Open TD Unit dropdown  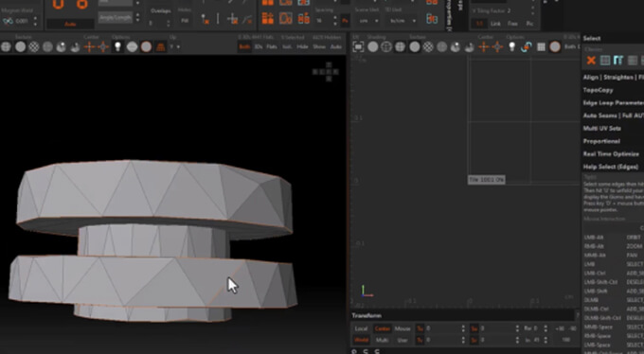[402, 21]
